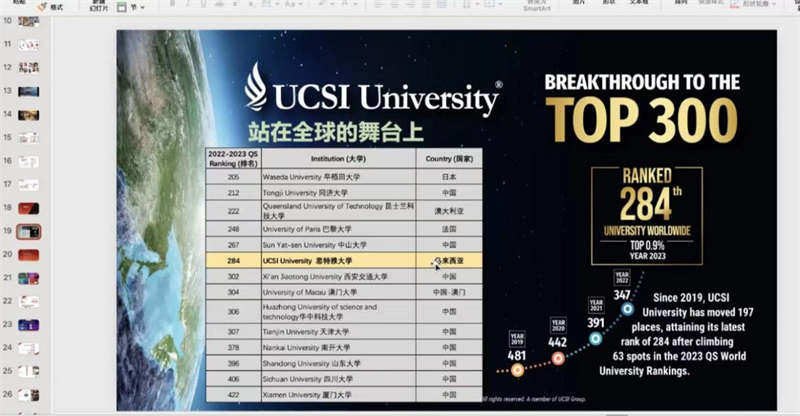This screenshot has width=800, height=416.
Task: Click the RANKED 284th gold box
Action: [647, 215]
